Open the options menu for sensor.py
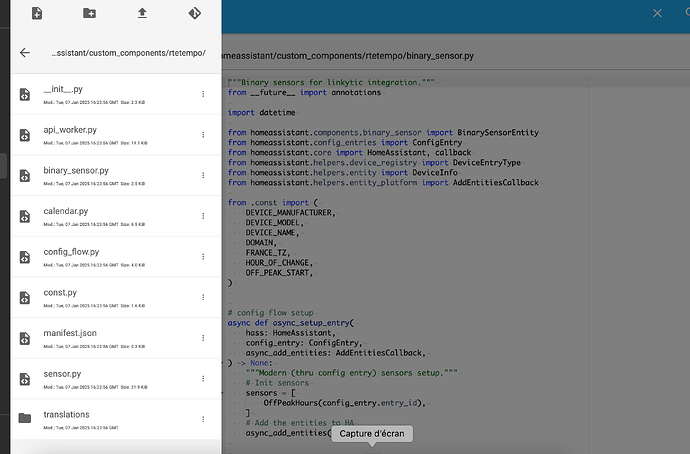690x454 pixels. pos(203,378)
